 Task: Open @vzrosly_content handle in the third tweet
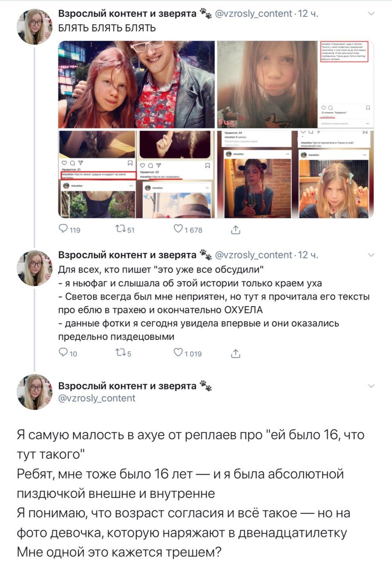tap(97, 398)
